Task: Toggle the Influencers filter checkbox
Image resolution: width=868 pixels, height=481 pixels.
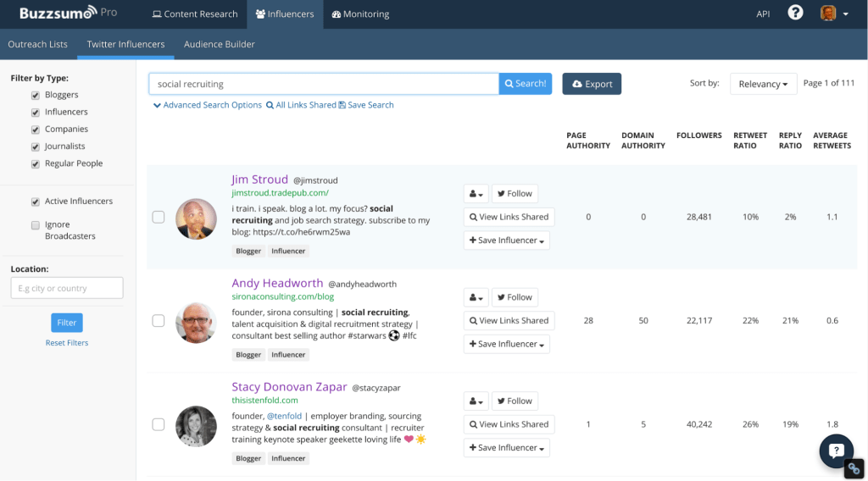Action: [x=36, y=113]
